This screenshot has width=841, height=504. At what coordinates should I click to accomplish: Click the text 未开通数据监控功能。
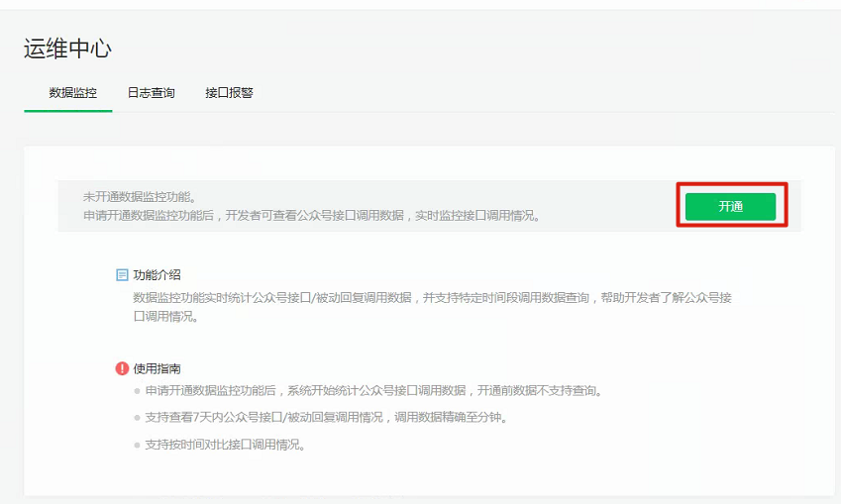point(140,197)
